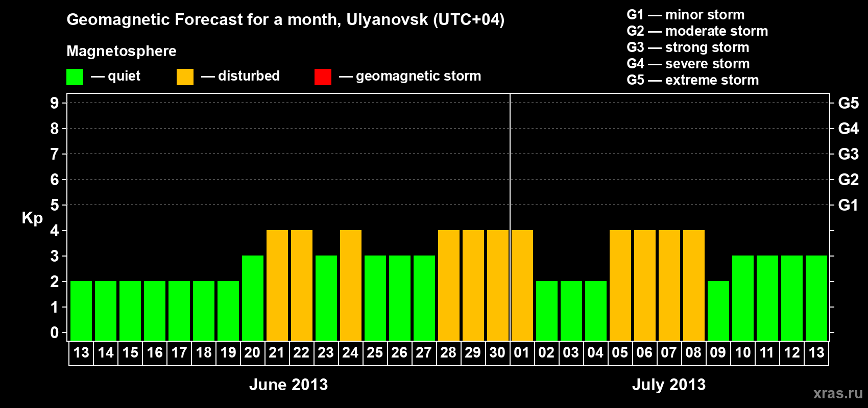Click the orange disturbed legend swatch
This screenshot has width=868, height=408.
[185, 77]
